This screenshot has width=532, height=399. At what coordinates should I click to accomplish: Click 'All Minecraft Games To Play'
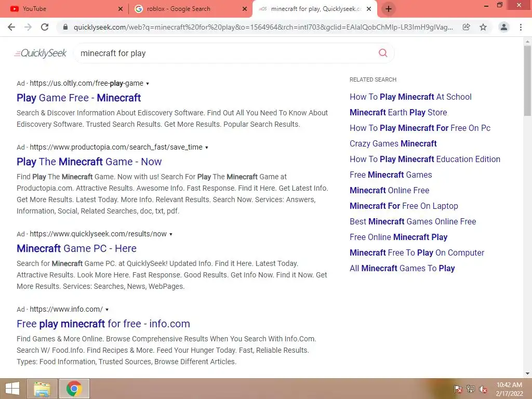pyautogui.click(x=403, y=269)
